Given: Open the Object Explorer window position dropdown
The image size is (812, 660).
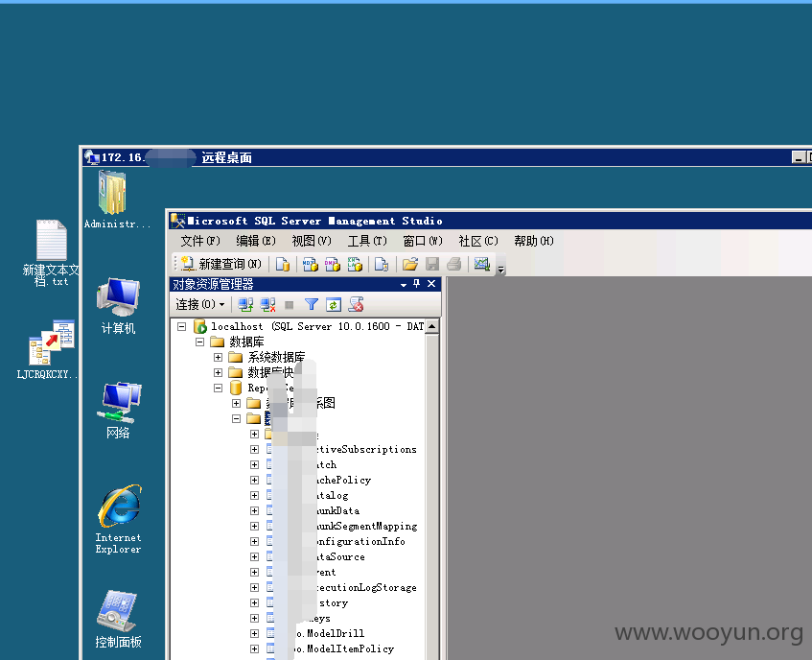Looking at the screenshot, I should (x=404, y=284).
